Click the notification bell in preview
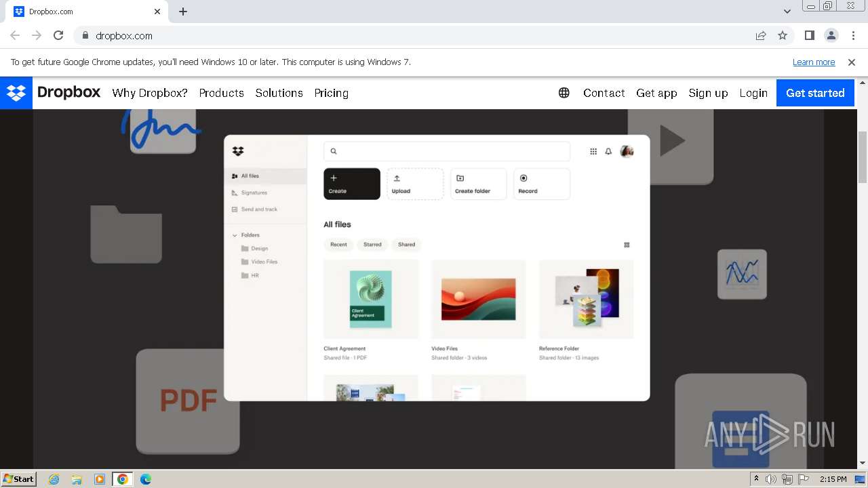The height and width of the screenshot is (488, 868). pos(608,152)
